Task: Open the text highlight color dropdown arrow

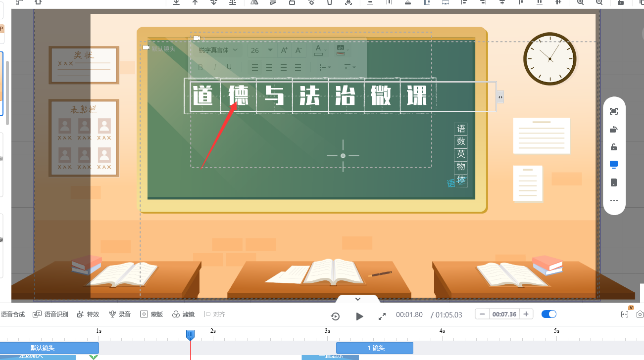Action: [348, 50]
